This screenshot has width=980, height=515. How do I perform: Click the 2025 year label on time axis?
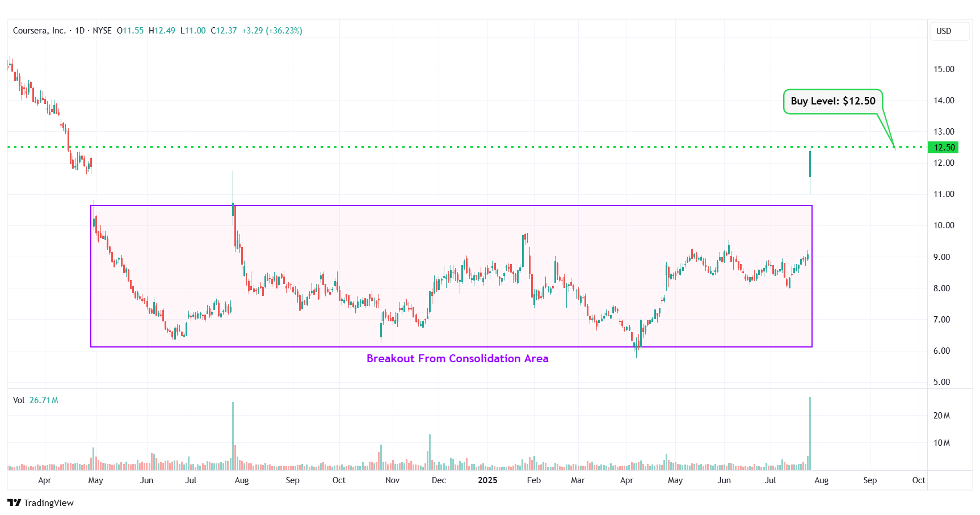(487, 480)
